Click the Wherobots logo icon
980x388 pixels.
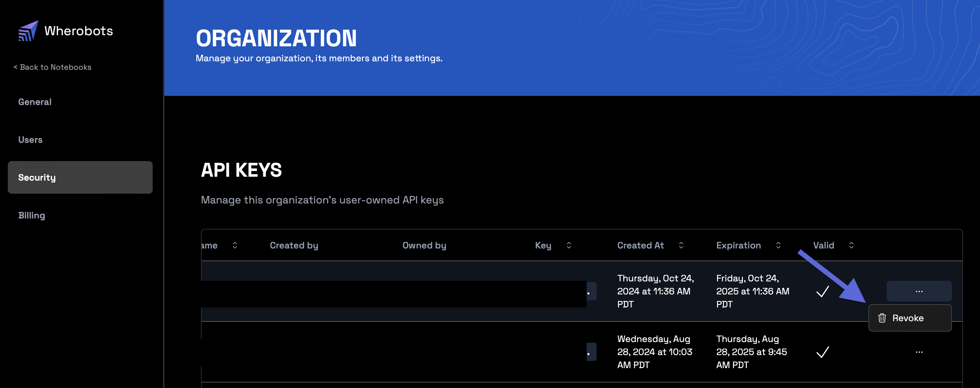click(28, 31)
